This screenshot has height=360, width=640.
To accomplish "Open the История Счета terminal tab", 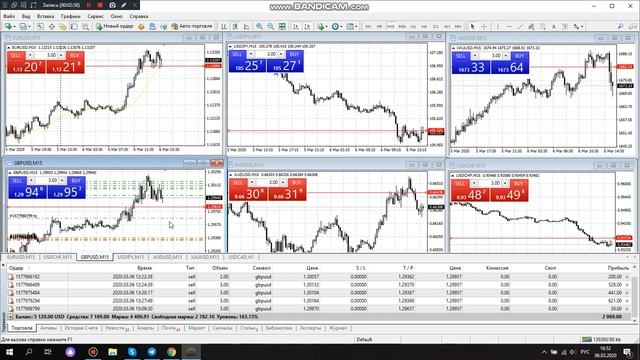I will click(x=81, y=328).
